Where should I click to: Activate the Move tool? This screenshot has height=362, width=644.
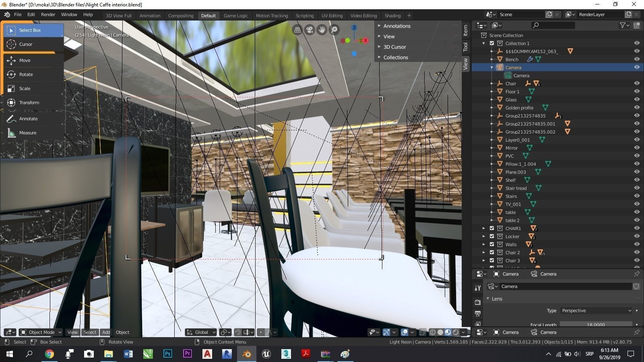pos(34,60)
